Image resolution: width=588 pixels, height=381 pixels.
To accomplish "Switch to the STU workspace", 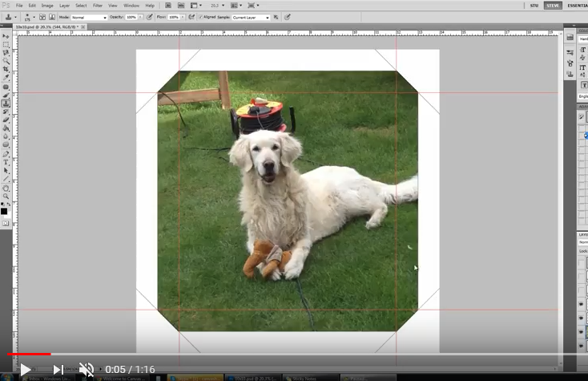I will point(534,6).
